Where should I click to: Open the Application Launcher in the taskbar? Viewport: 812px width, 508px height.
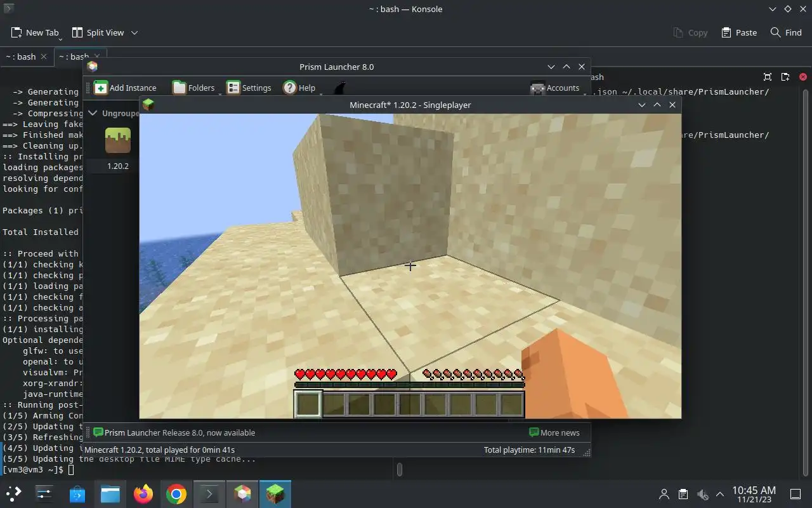(x=14, y=493)
